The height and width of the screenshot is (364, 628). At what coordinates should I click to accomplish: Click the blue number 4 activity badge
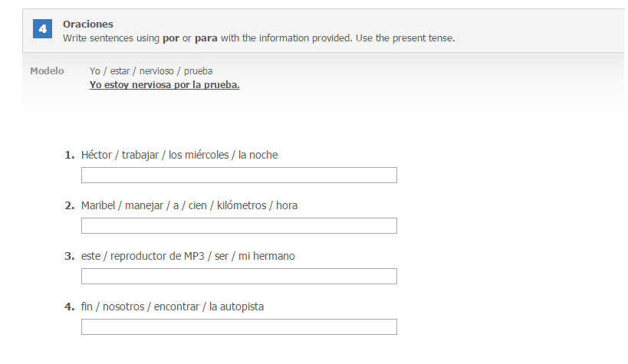[42, 29]
